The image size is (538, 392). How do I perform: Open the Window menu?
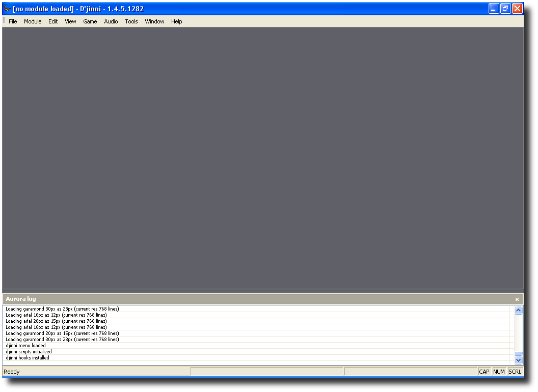click(x=154, y=21)
